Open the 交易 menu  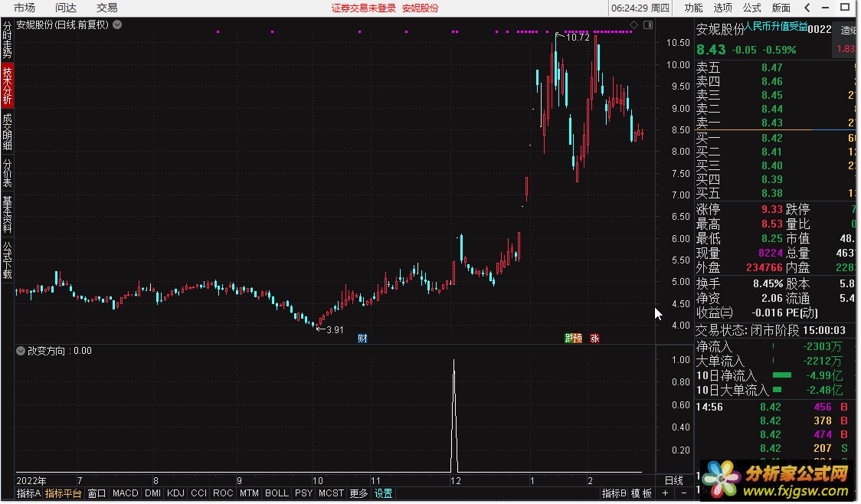107,8
